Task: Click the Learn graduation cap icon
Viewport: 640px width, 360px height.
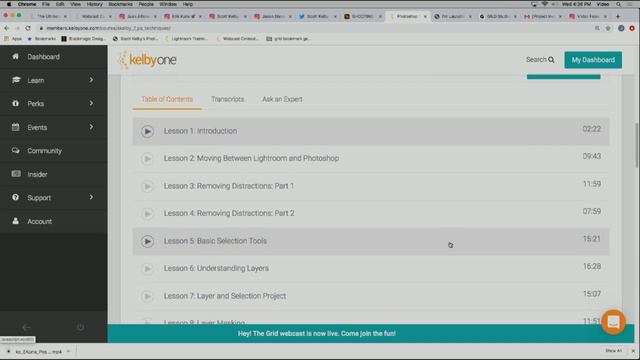Action: pos(16,80)
